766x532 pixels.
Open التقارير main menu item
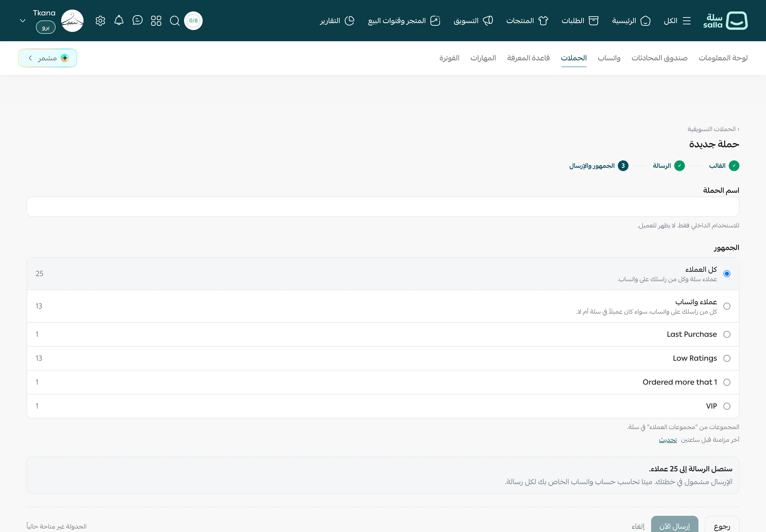coord(337,21)
